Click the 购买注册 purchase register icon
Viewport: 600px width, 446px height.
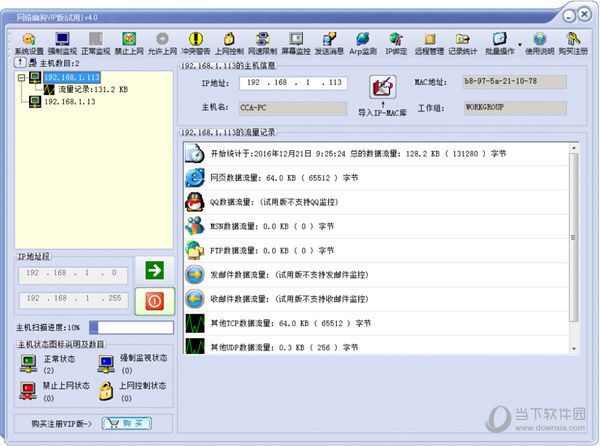point(573,44)
